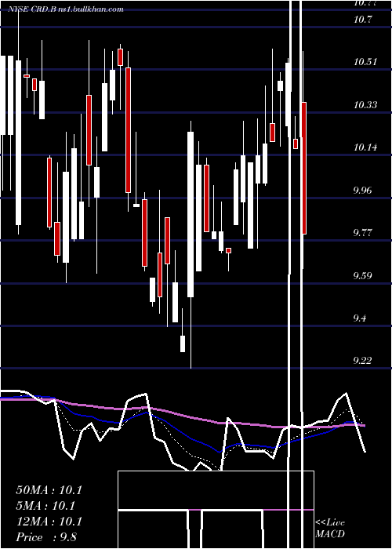Click the 10.14 price axis label
This screenshot has height=549, width=392.
click(365, 147)
